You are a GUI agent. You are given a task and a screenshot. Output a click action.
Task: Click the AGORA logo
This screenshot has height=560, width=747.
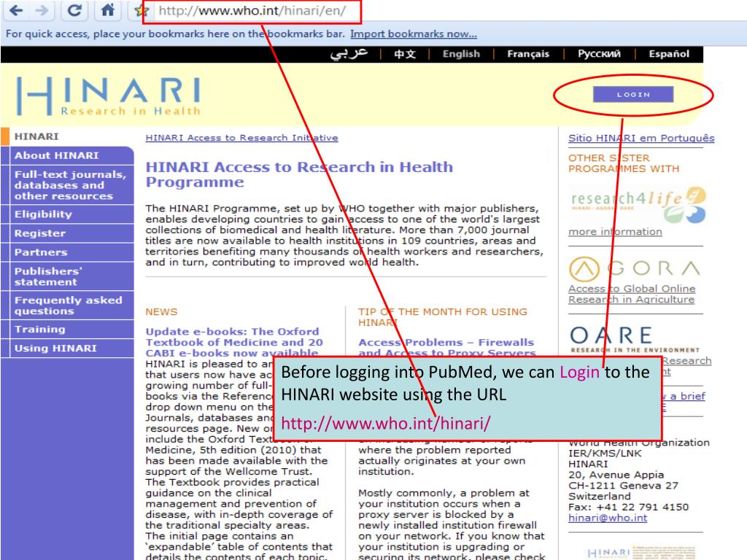point(635,268)
